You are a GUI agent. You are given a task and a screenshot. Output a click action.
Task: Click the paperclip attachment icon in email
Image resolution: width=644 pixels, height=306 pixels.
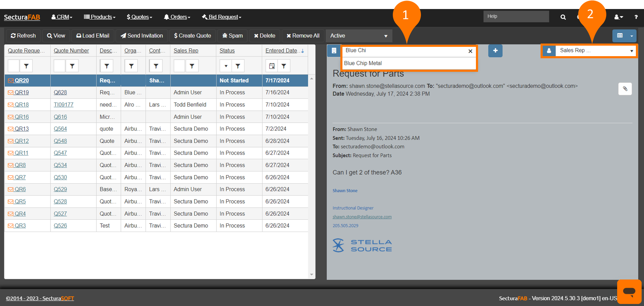tap(625, 89)
